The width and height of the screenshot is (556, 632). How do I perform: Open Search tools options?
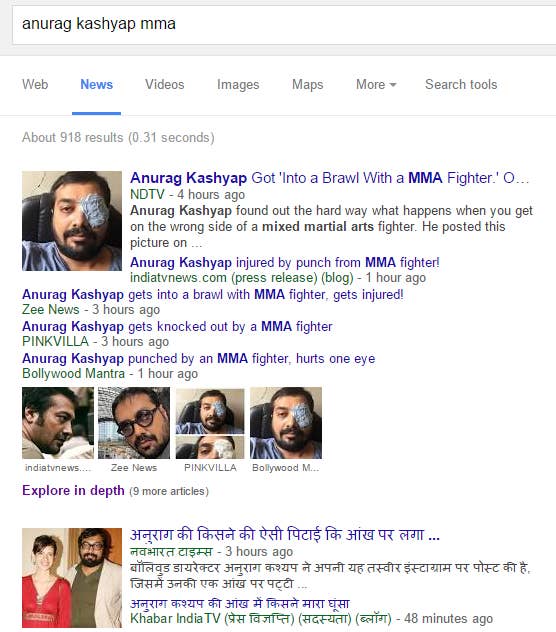(461, 85)
